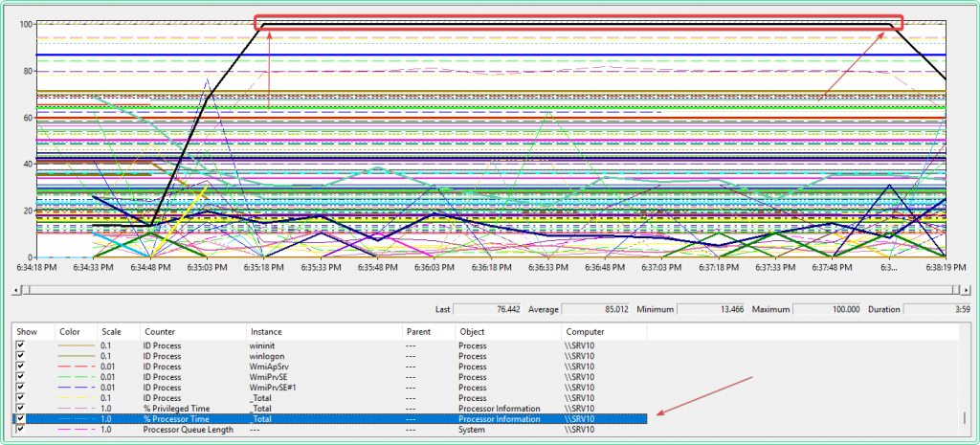Screen dimensions: 980x445
Task: Select the WmiPrvSE#1 instance name
Action: [271, 389]
